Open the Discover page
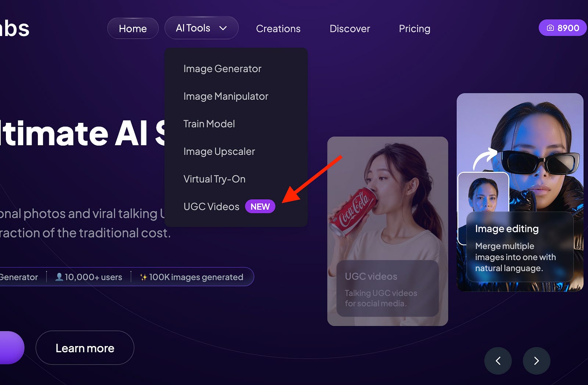Screen dimensions: 588x385 coord(349,29)
